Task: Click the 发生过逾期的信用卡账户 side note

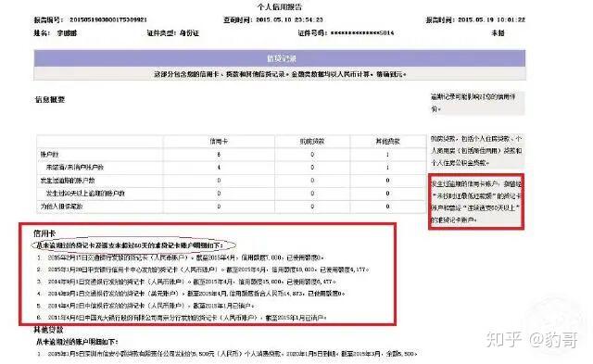Action: (x=476, y=202)
